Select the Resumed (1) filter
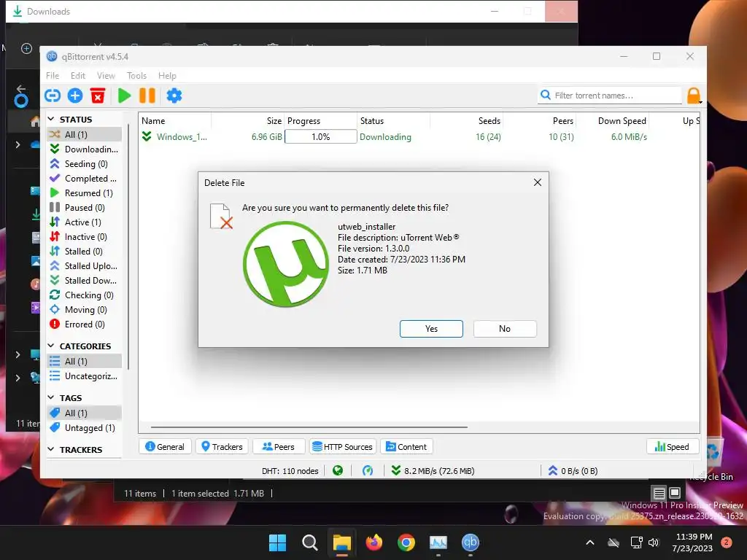 [x=85, y=193]
